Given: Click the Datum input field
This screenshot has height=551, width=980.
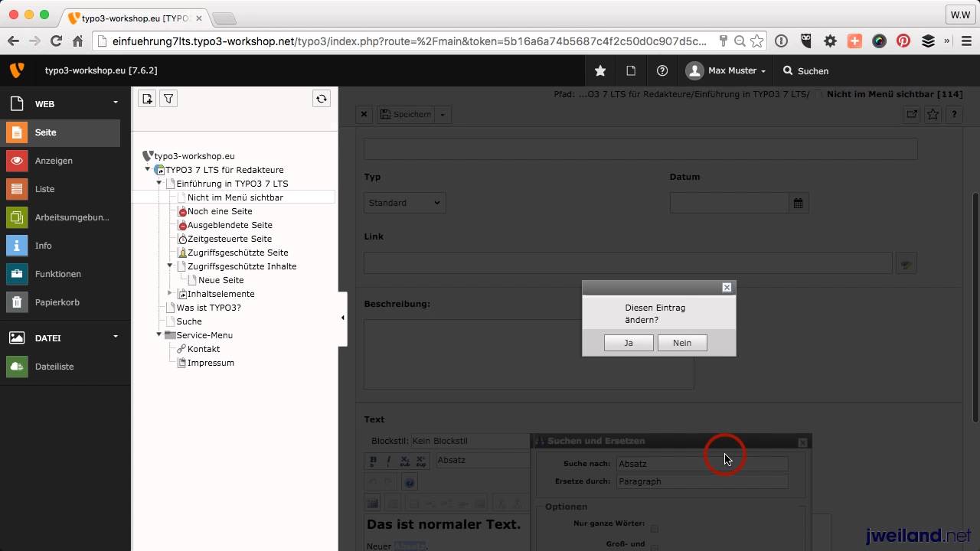Looking at the screenshot, I should (x=730, y=203).
